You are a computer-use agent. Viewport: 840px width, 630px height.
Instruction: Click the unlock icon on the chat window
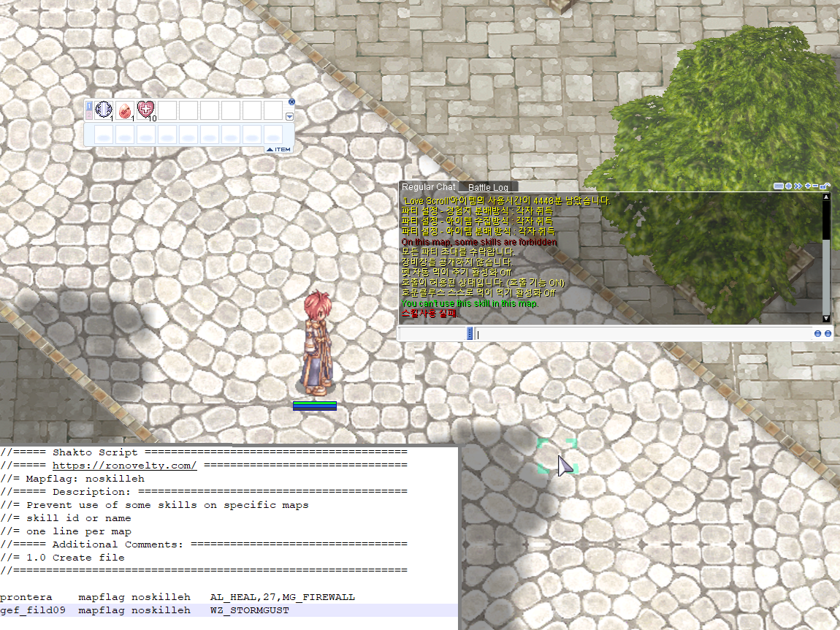point(824,186)
